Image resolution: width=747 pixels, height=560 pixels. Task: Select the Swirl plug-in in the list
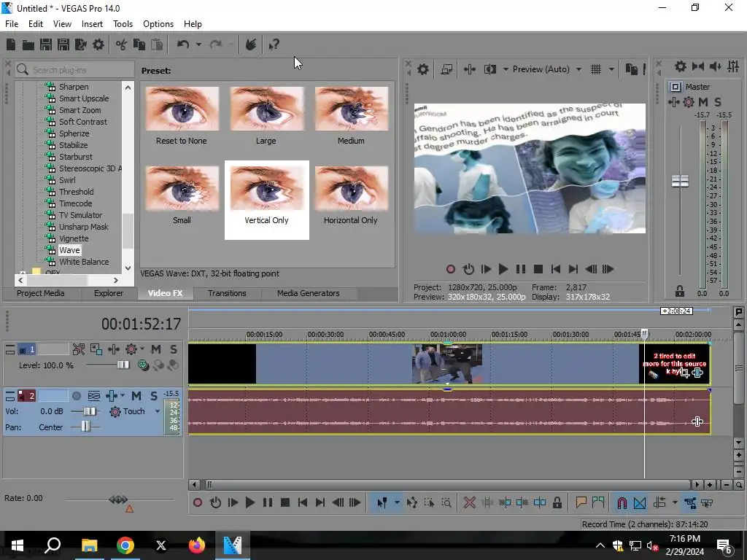point(67,180)
